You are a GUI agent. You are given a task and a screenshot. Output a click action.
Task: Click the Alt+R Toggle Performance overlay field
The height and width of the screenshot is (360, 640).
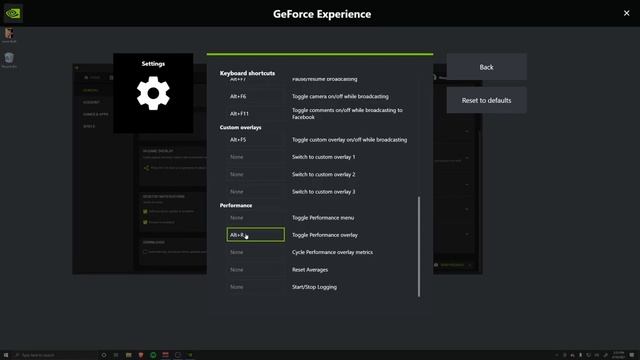pos(256,235)
